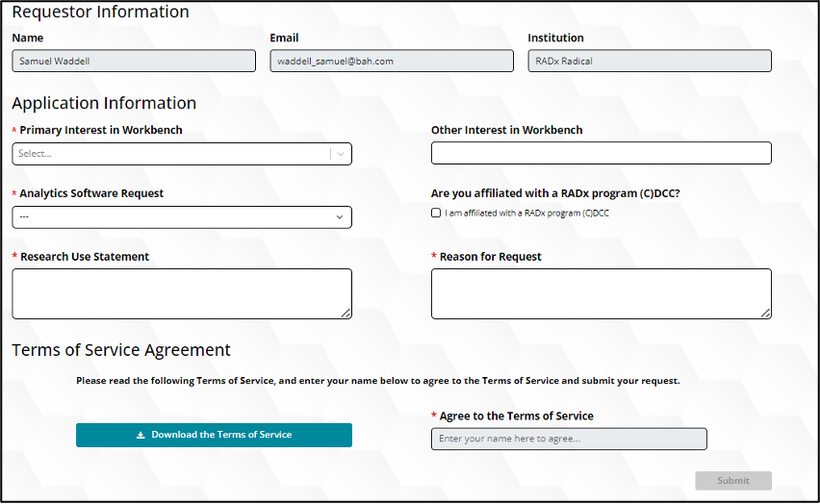Select the Name field showing Samuel Waddell

pyautogui.click(x=134, y=62)
